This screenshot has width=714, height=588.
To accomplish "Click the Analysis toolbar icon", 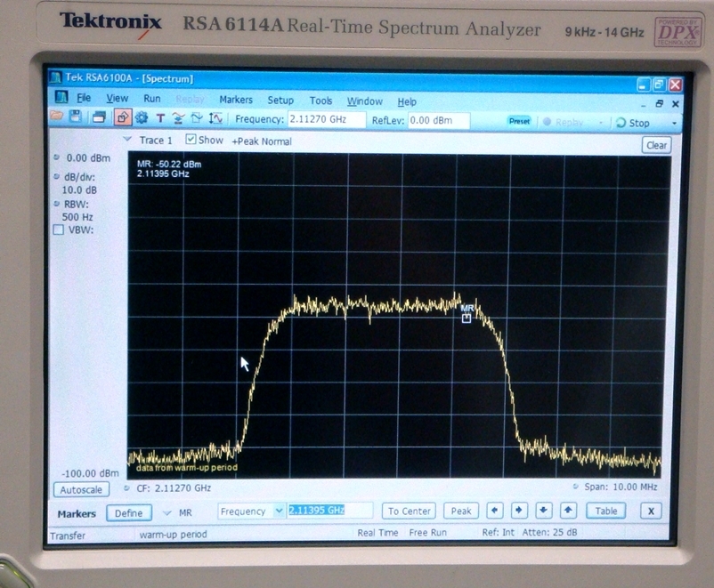I will click(x=196, y=119).
